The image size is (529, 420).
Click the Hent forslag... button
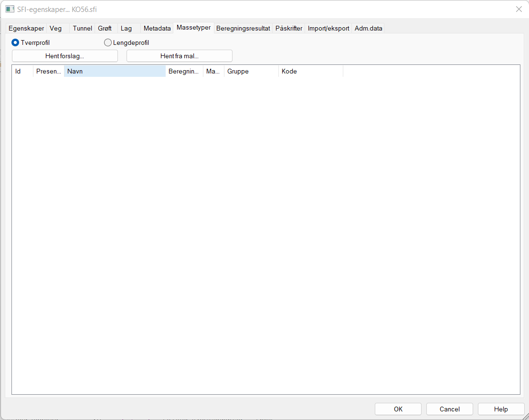point(64,56)
